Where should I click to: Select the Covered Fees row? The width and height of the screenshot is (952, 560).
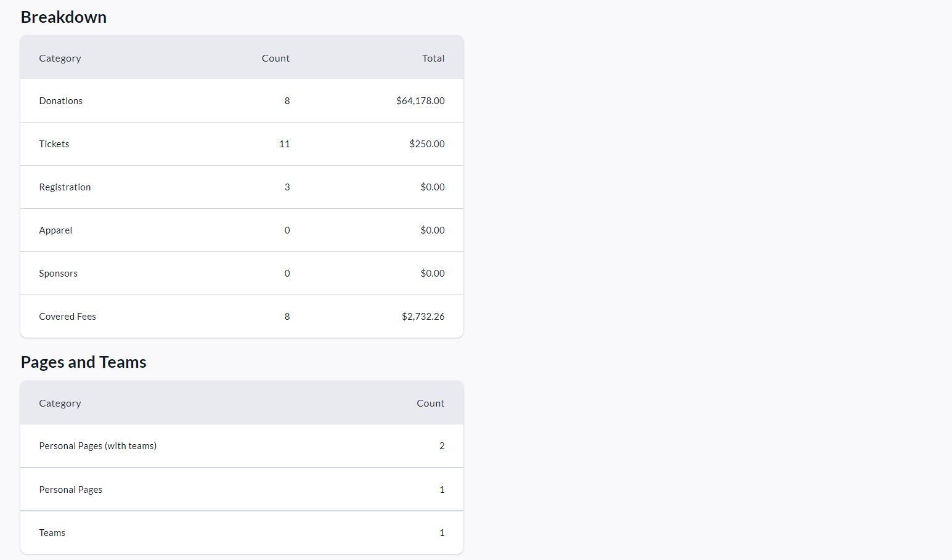(67, 317)
